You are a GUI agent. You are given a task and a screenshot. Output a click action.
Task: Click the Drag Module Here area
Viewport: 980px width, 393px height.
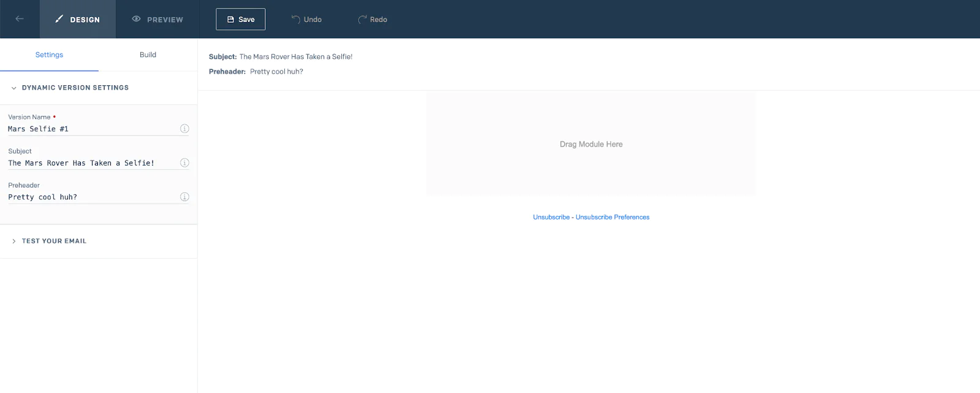pos(591,144)
